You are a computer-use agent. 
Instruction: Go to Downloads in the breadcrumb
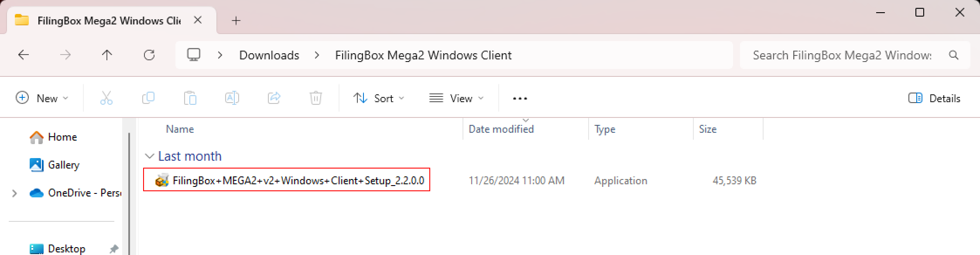point(269,55)
